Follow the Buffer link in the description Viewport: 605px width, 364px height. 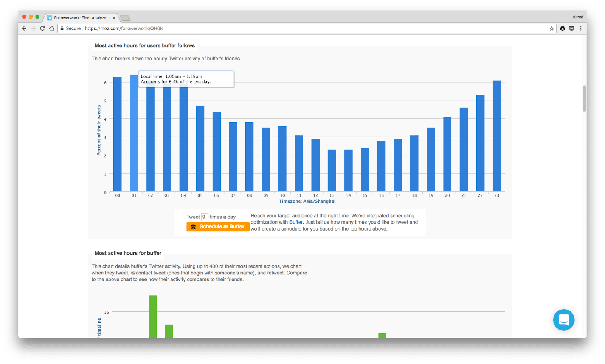[296, 222]
